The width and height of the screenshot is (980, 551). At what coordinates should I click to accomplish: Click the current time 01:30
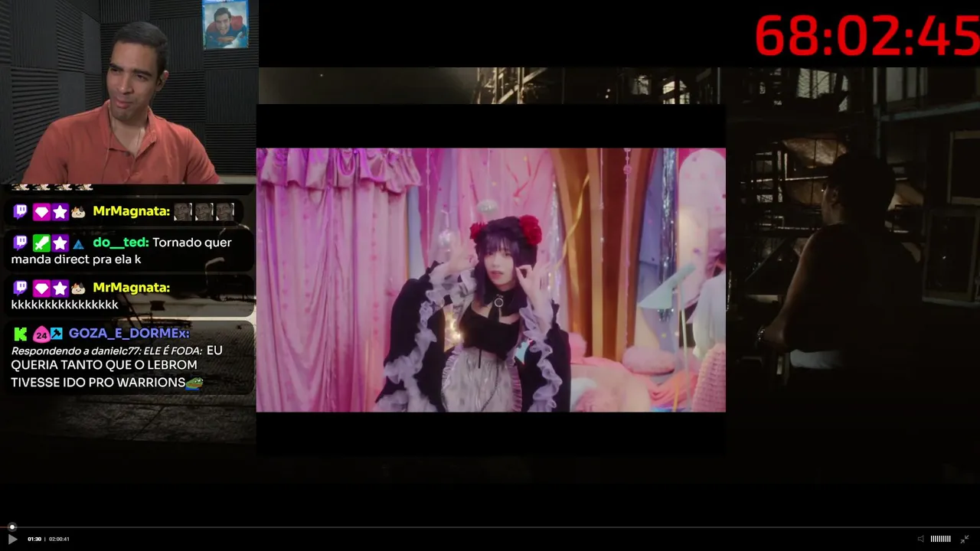pos(34,540)
